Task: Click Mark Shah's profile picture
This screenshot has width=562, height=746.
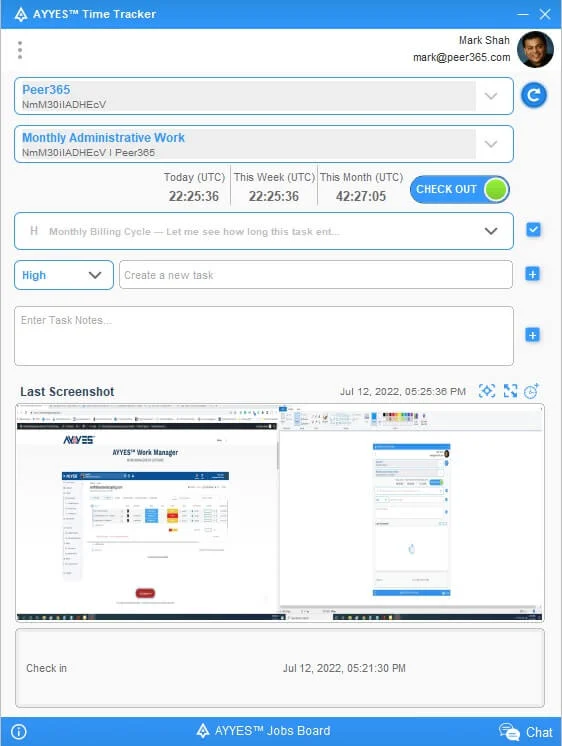Action: pyautogui.click(x=535, y=49)
